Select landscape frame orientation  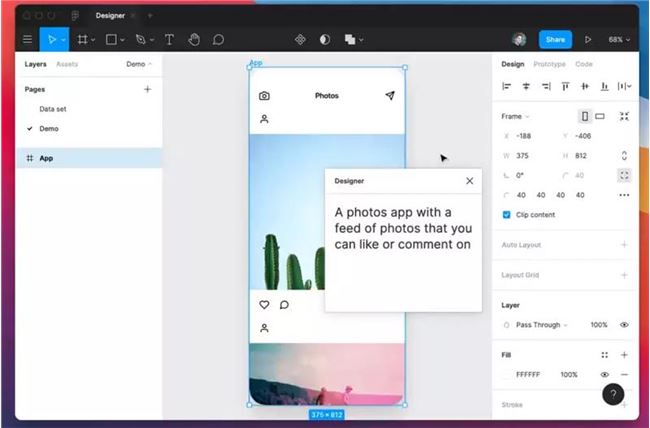(600, 116)
